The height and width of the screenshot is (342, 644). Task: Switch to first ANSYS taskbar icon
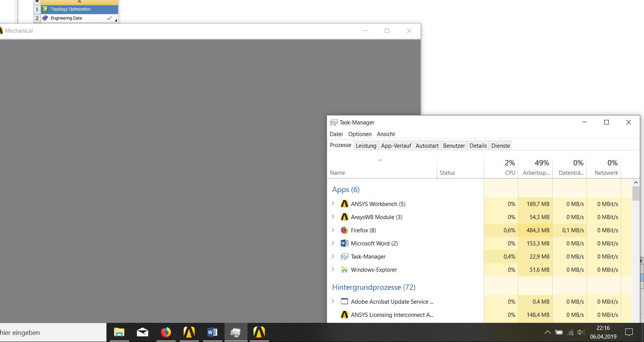click(189, 332)
